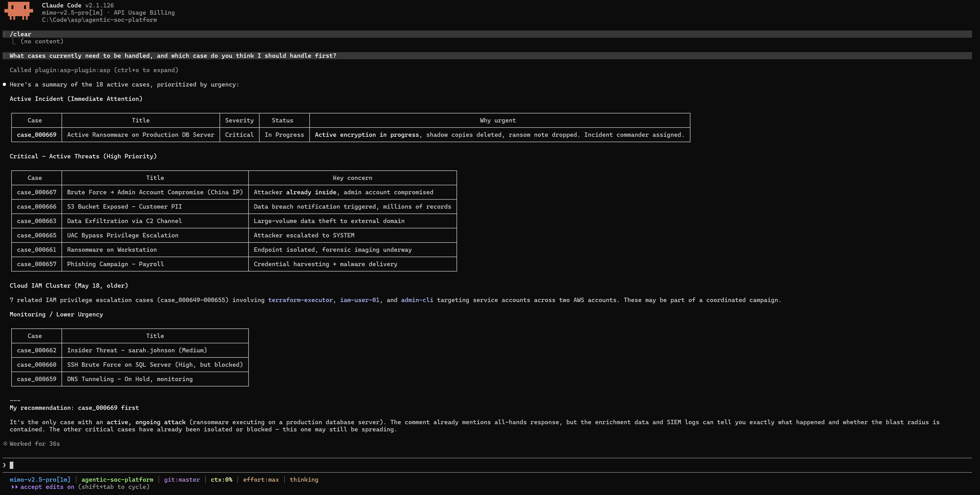
Task: Click the prompt input field cursor
Action: (x=12, y=465)
